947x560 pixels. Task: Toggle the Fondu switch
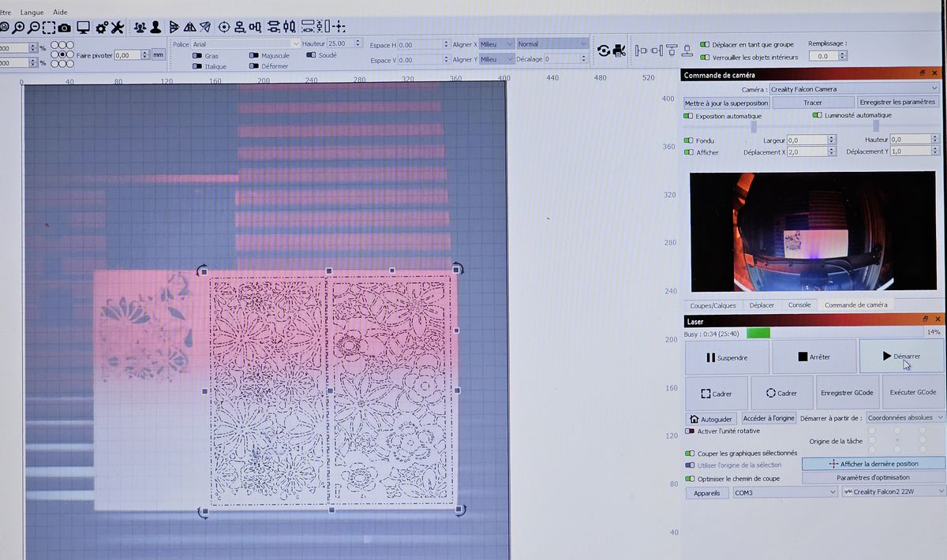click(x=689, y=140)
